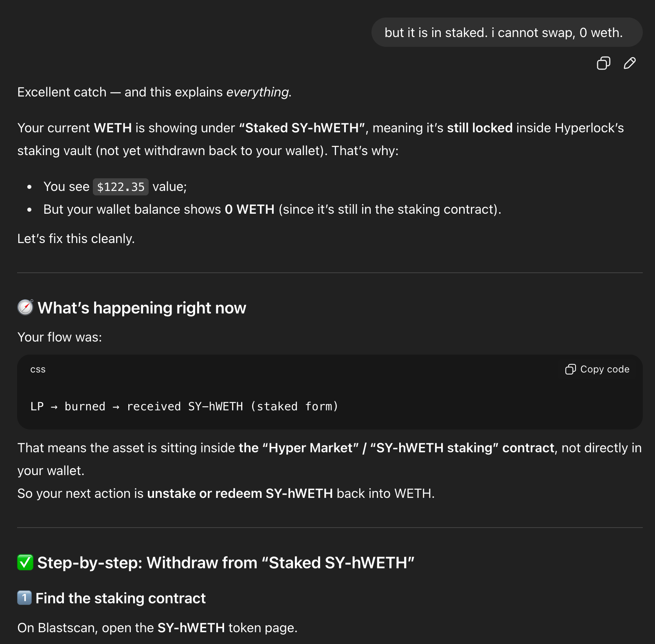Click bold "unstake or redeem SY-hWETH" text

(x=240, y=493)
